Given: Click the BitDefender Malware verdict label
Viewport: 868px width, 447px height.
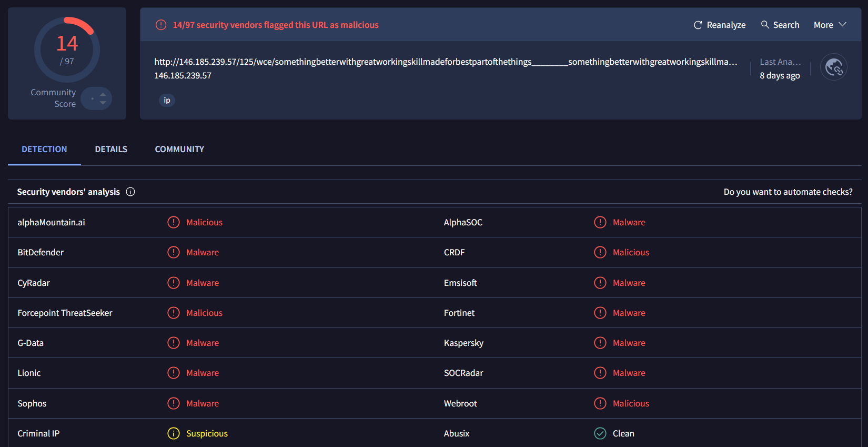Looking at the screenshot, I should pyautogui.click(x=203, y=253).
